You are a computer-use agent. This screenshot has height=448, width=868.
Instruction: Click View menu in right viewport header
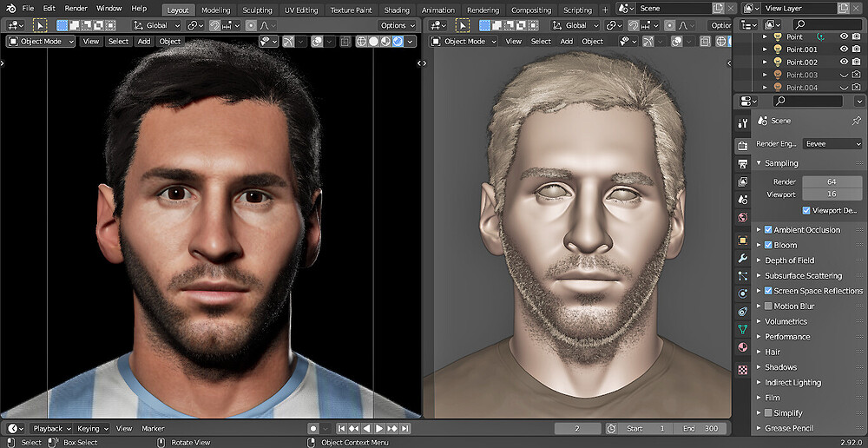pyautogui.click(x=514, y=42)
